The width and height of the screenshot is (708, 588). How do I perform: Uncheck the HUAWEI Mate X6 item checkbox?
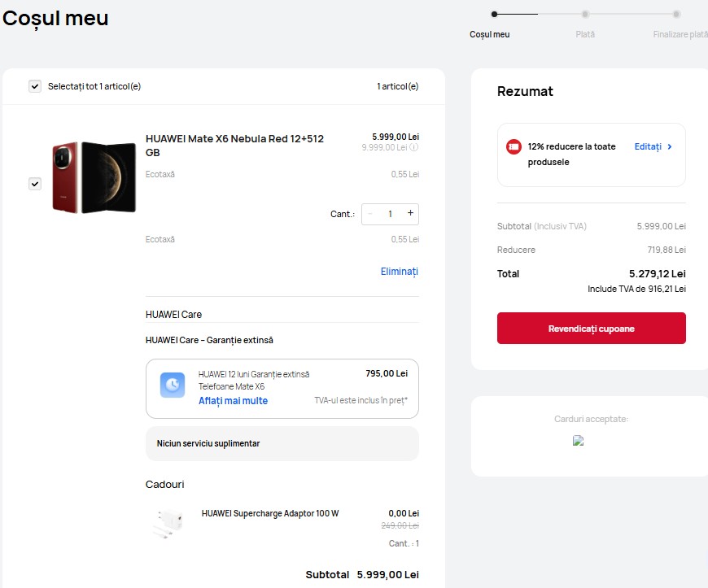pyautogui.click(x=35, y=184)
